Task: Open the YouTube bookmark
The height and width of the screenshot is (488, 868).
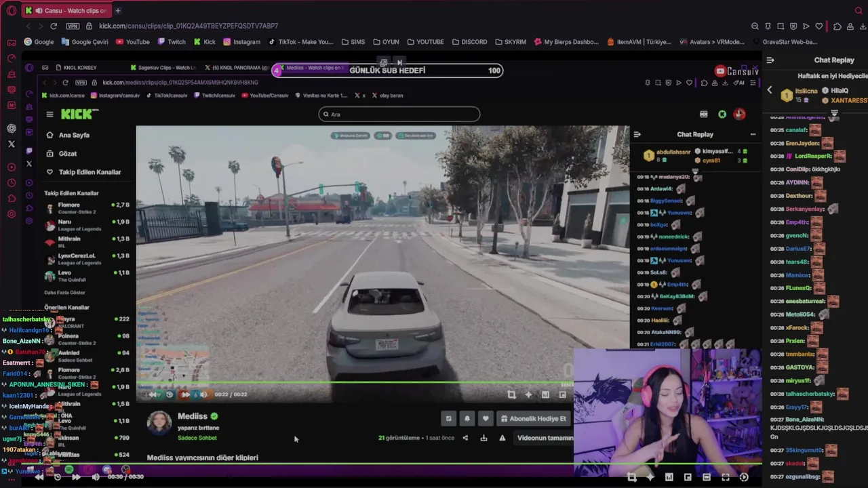Action: pos(133,42)
